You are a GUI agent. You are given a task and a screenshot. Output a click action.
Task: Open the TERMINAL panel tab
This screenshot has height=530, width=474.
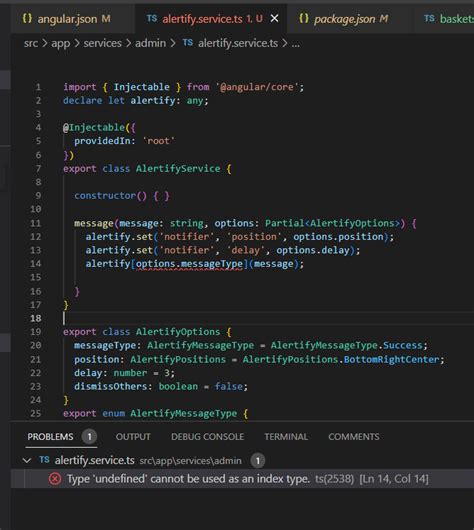[x=286, y=437]
